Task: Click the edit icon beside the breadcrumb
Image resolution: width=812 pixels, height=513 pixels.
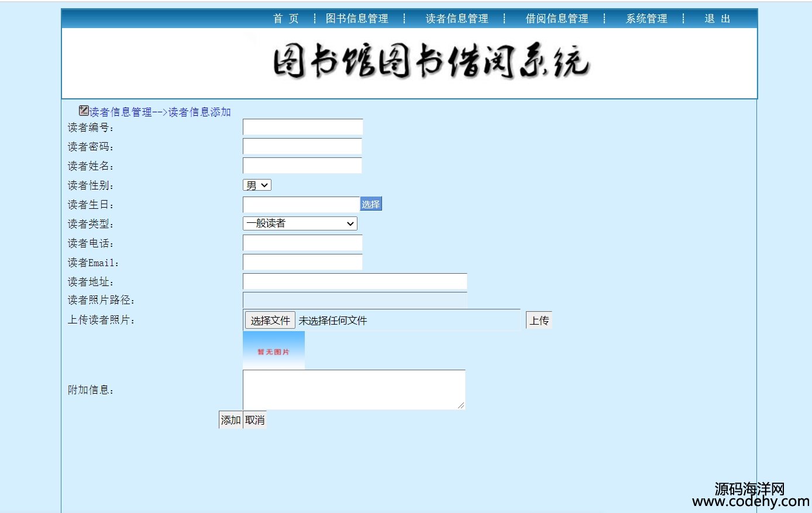Action: point(84,110)
